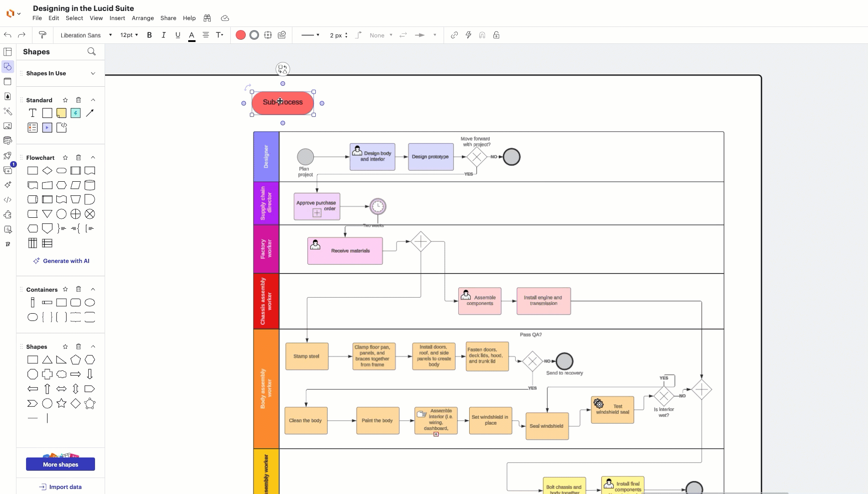Open the red fill color swatch

point(241,35)
